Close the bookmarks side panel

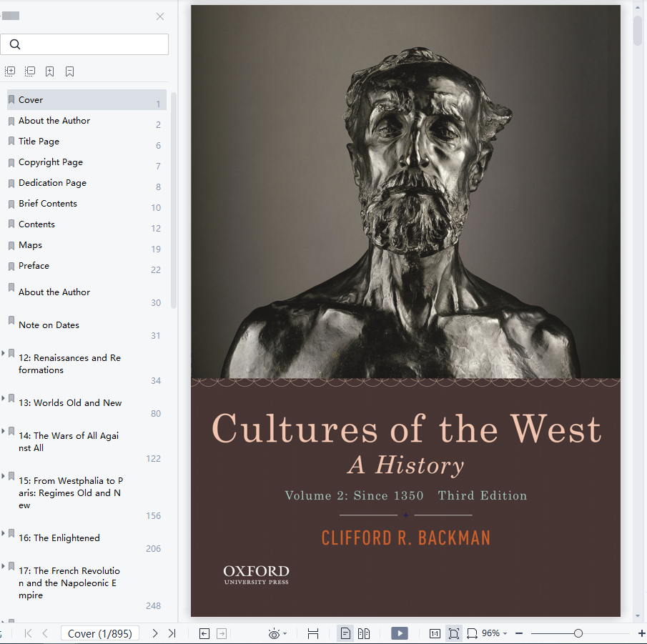[160, 16]
